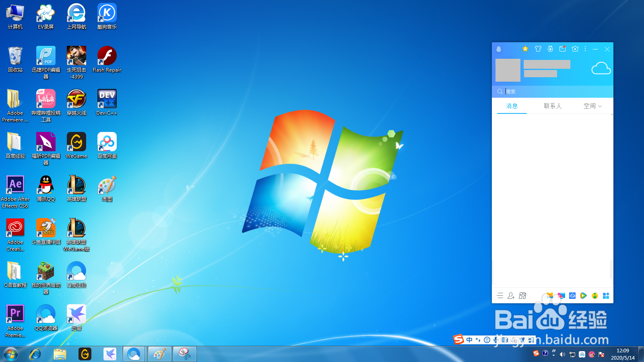Select 迅雷 desktop shortcut
644x362 pixels.
click(x=76, y=318)
